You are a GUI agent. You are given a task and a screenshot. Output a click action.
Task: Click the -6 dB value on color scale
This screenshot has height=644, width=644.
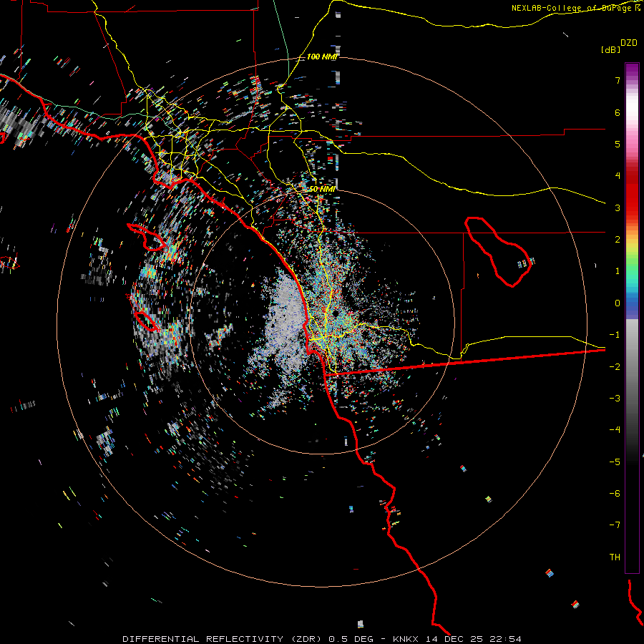click(x=615, y=494)
